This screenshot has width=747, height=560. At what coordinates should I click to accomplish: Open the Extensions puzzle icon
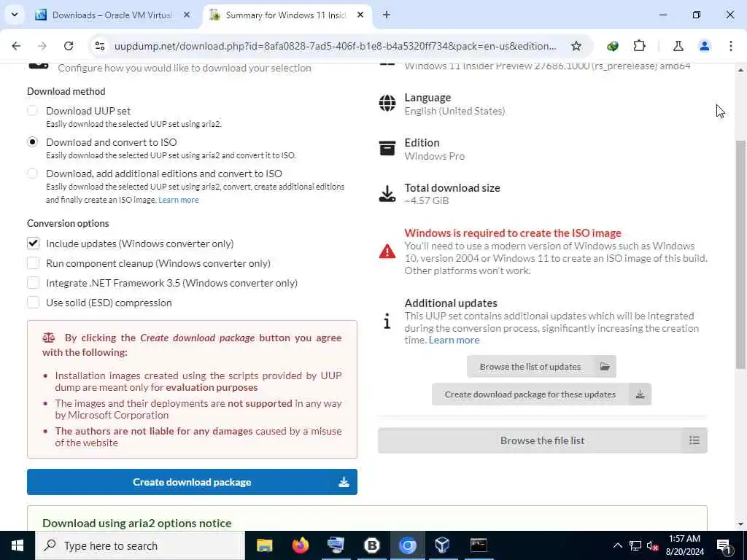tap(639, 46)
